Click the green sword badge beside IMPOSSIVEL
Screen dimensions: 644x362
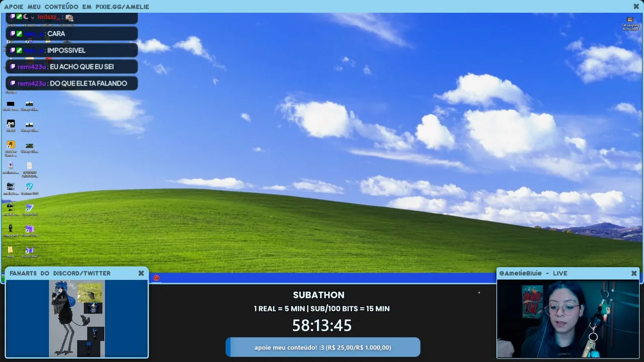[19, 50]
